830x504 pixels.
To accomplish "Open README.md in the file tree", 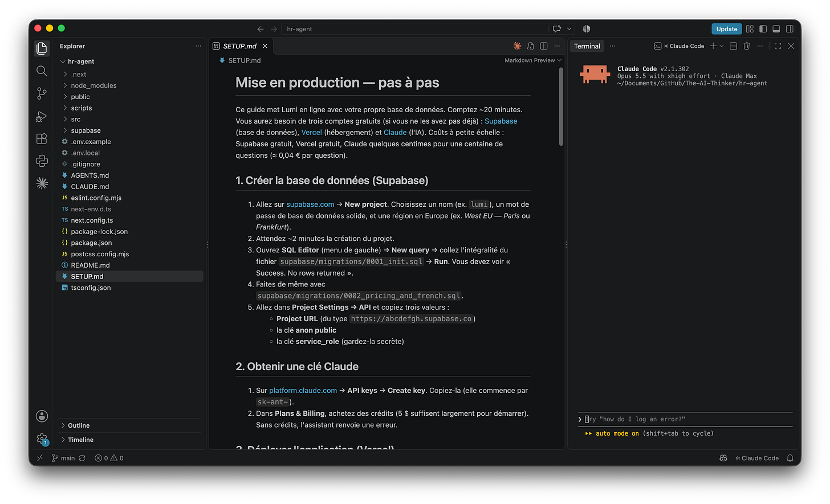I will [x=130, y=265].
